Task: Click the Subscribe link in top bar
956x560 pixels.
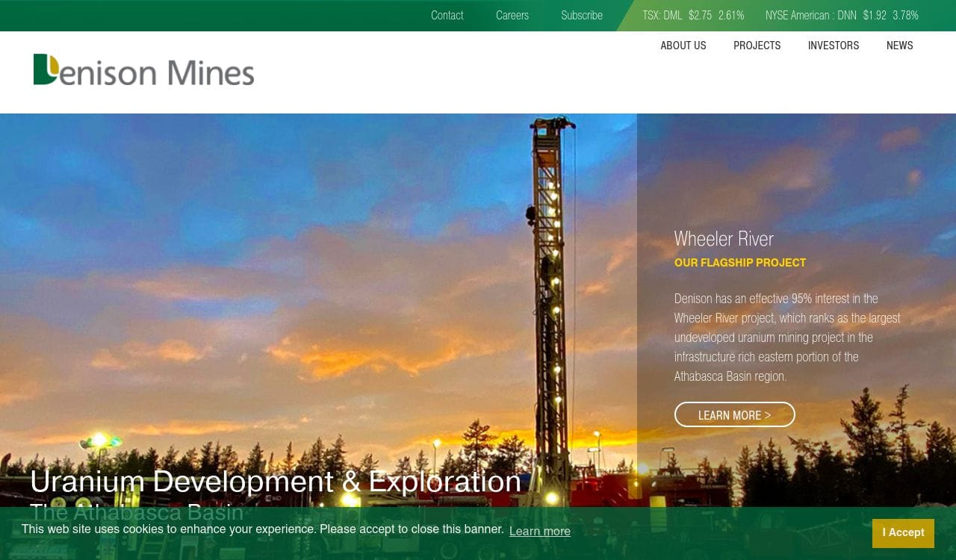Action: coord(581,16)
